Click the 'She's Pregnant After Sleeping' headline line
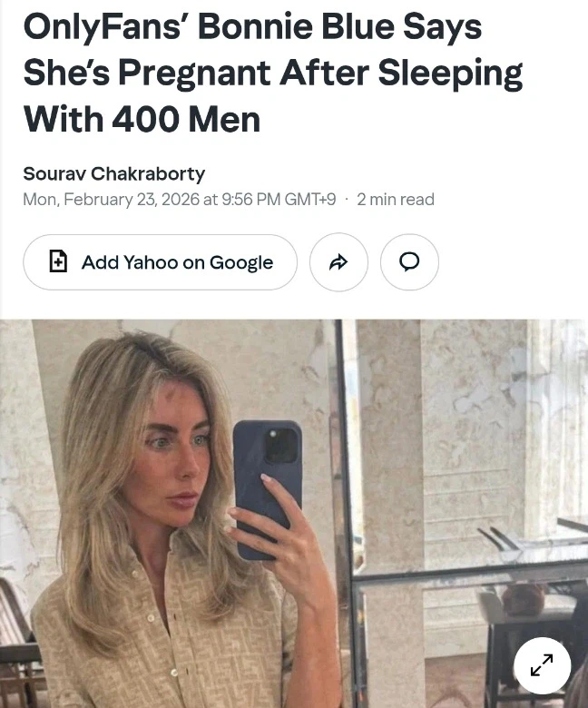 click(x=272, y=74)
